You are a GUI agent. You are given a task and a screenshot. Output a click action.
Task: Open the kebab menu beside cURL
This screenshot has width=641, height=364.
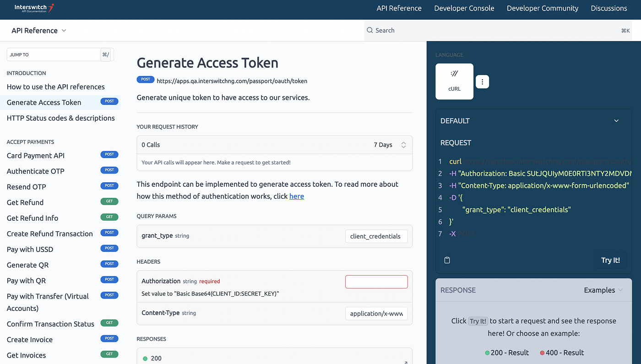[482, 81]
